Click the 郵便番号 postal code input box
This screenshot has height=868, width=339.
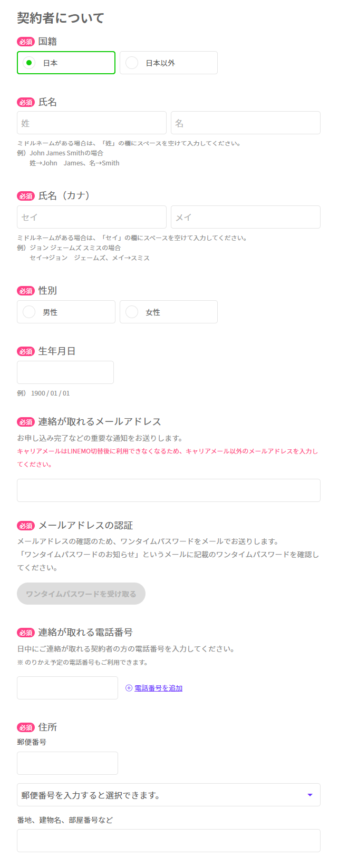(x=67, y=763)
